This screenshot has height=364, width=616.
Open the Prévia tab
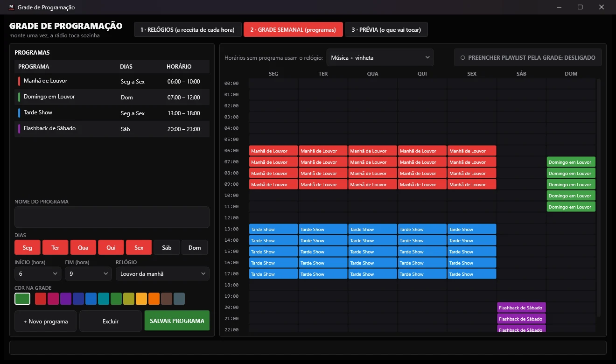coord(386,29)
